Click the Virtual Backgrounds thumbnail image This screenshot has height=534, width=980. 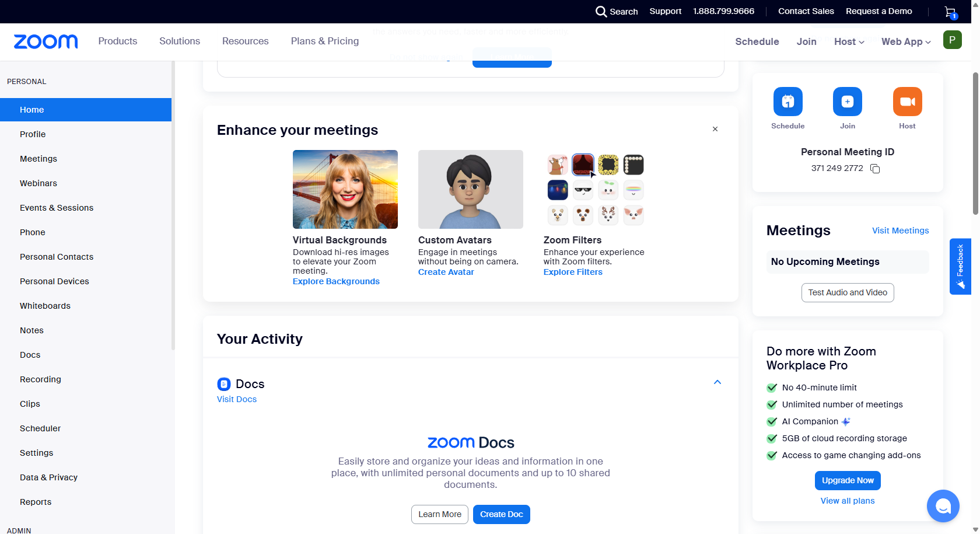(345, 189)
